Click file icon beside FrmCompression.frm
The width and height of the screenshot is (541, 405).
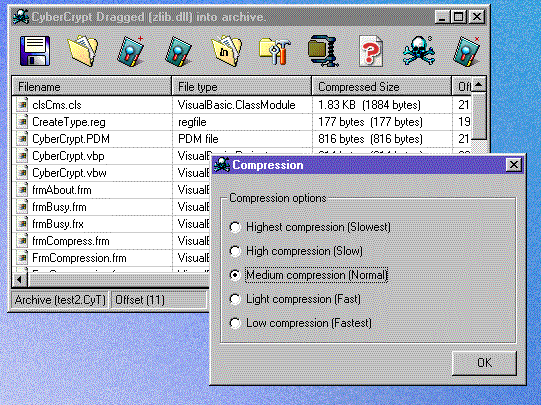point(22,258)
